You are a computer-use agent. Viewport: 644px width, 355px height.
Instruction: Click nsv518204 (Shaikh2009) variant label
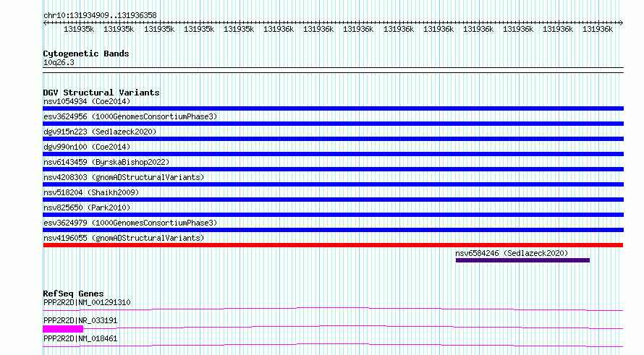91,192
